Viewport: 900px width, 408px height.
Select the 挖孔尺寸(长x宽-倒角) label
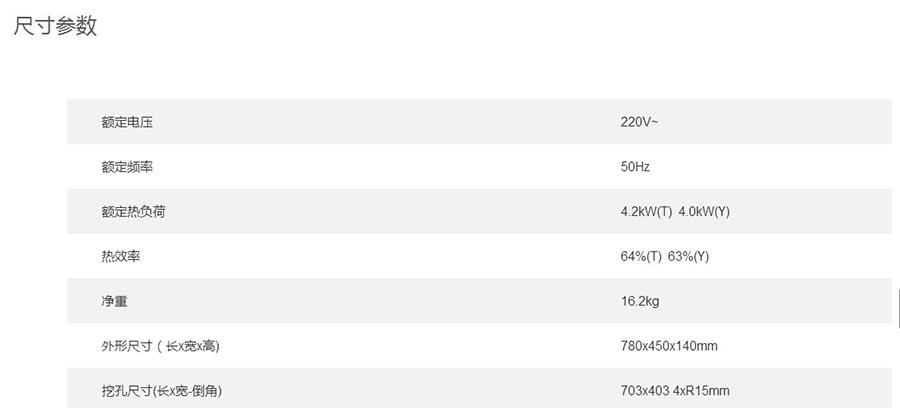[x=161, y=391]
